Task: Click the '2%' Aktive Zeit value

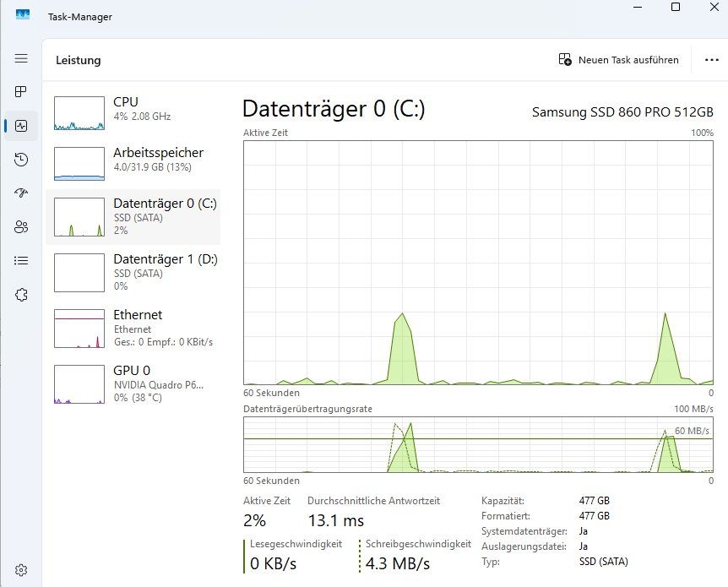Action: [254, 520]
